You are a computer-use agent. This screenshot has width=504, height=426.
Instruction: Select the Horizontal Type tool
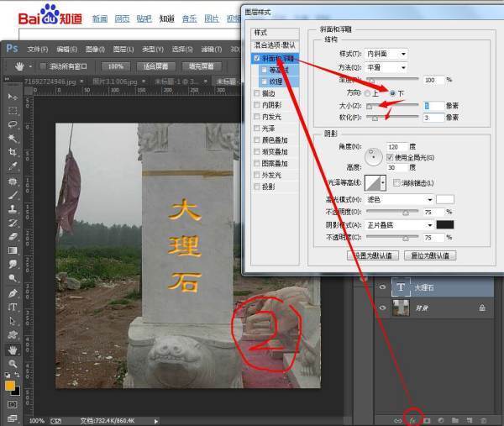pos(13,307)
